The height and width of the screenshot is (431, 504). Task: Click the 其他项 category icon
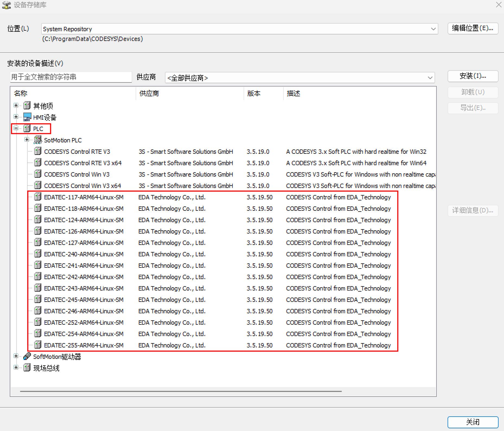27,106
